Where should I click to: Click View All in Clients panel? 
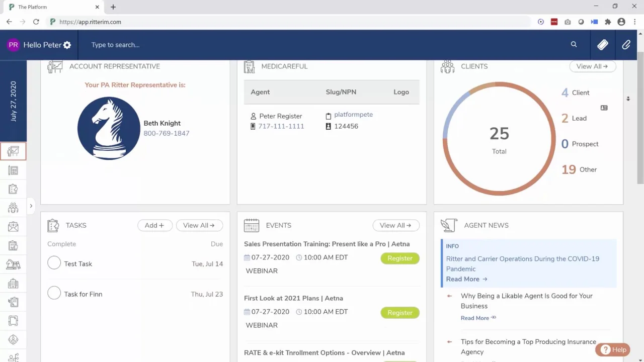[592, 66]
